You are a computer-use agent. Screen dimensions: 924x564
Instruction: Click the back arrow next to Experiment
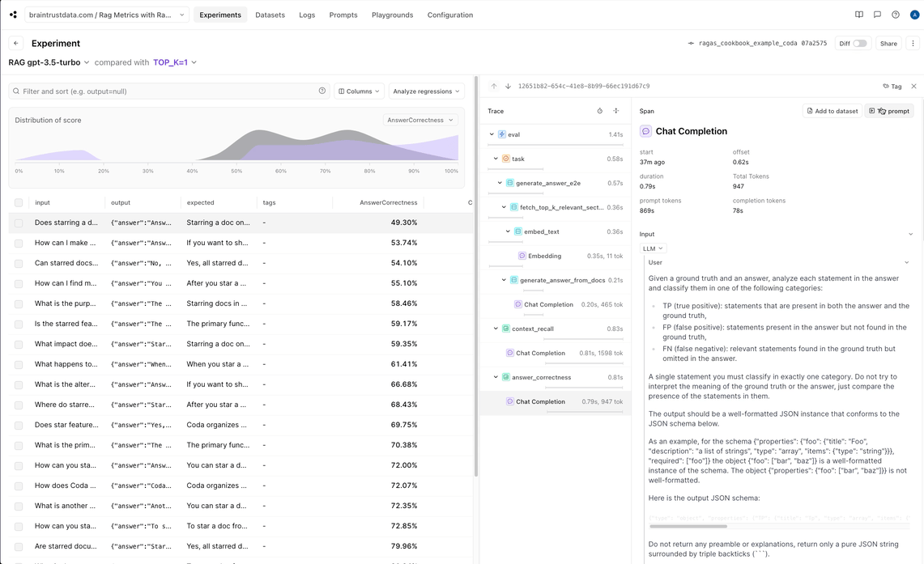[x=16, y=44]
